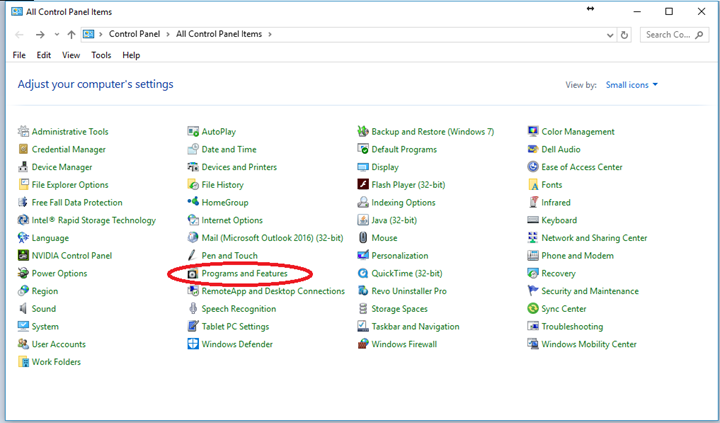The width and height of the screenshot is (720, 423).
Task: Click the Windows Firewall icon
Action: click(363, 344)
